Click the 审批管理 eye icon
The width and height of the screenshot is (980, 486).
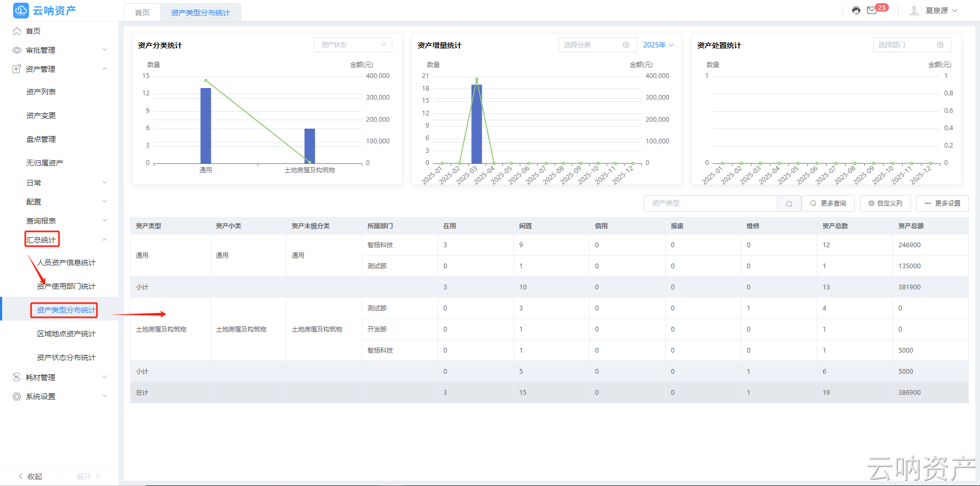click(x=17, y=50)
